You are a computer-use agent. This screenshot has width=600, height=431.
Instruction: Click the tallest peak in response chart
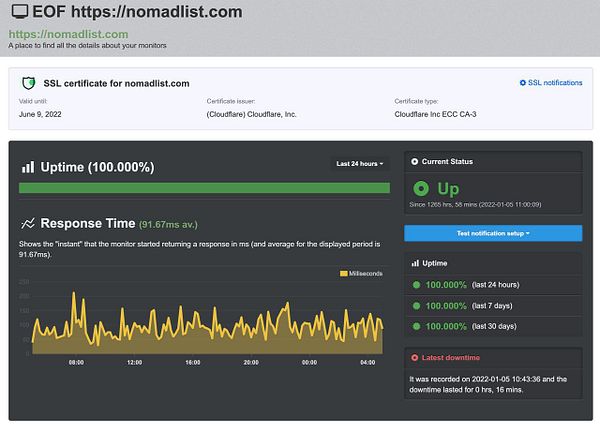[x=74, y=293]
